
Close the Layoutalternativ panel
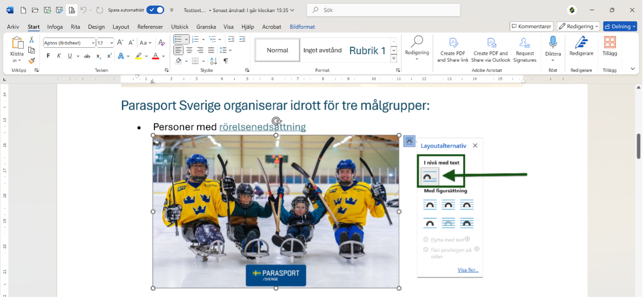point(475,145)
